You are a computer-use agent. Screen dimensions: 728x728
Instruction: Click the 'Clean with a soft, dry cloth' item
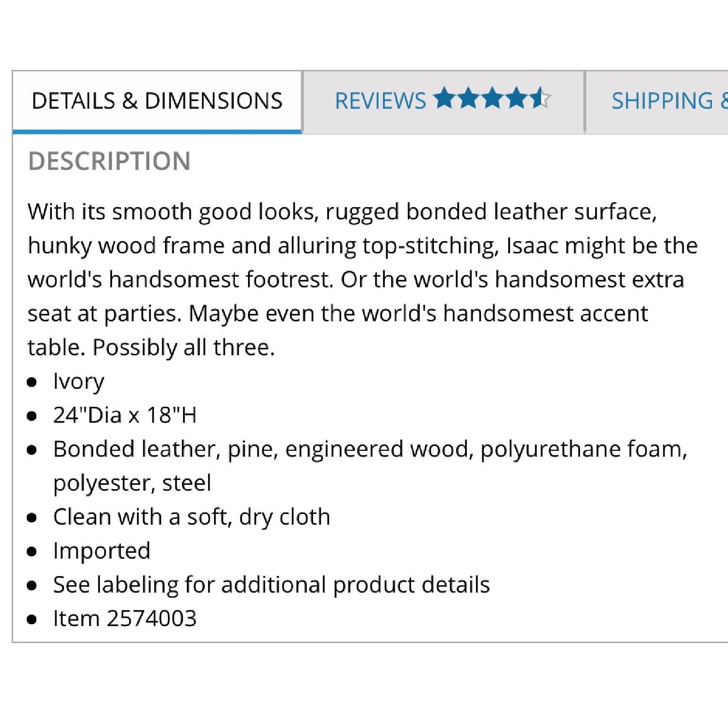click(x=192, y=517)
